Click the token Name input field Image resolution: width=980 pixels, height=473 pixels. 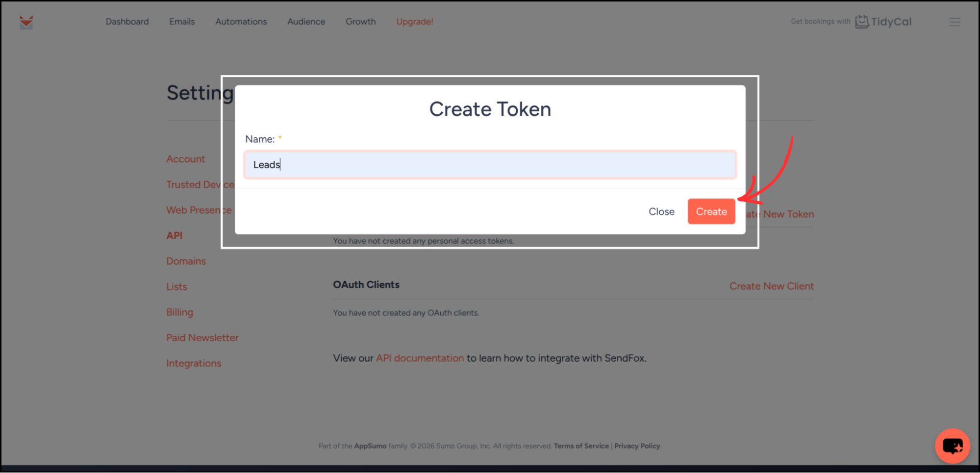[490, 164]
